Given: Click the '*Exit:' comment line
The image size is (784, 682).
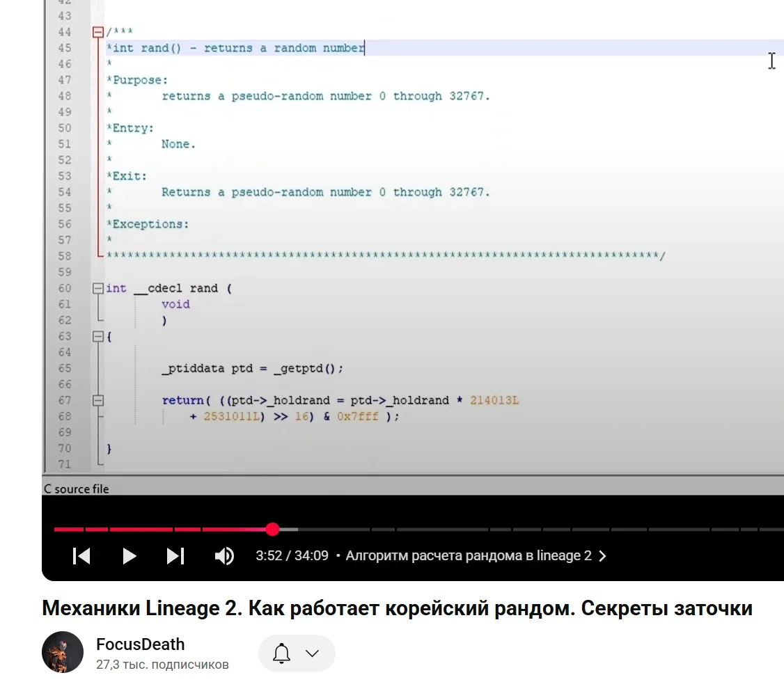Looking at the screenshot, I should (127, 176).
